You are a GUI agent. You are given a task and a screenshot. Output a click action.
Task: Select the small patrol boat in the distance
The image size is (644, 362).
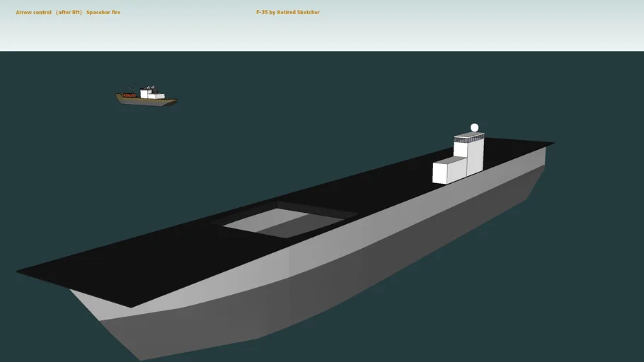tap(146, 98)
